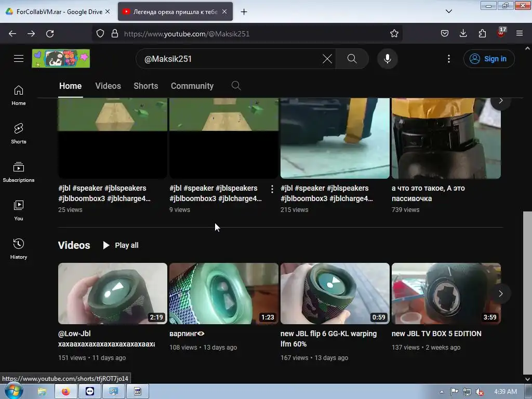Viewport: 532px width, 399px height.
Task: Close the YouTube browser tab
Action: pos(224,11)
